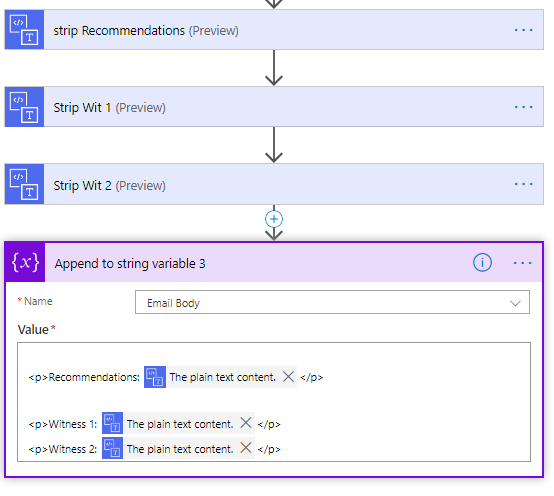Expand the strip Recommendations action card
Image resolution: width=554 pixels, height=496 pixels.
pos(274,30)
